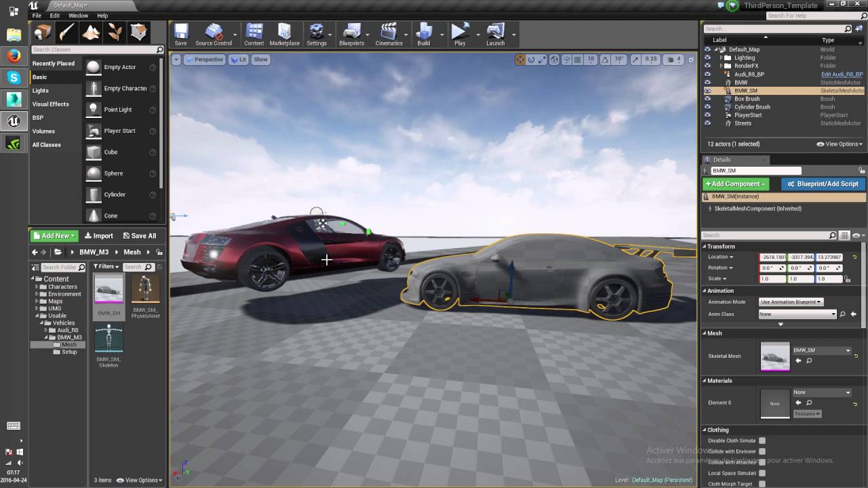Expand the Lighting folder in World Outliner
The height and width of the screenshot is (488, 868).
click(721, 58)
